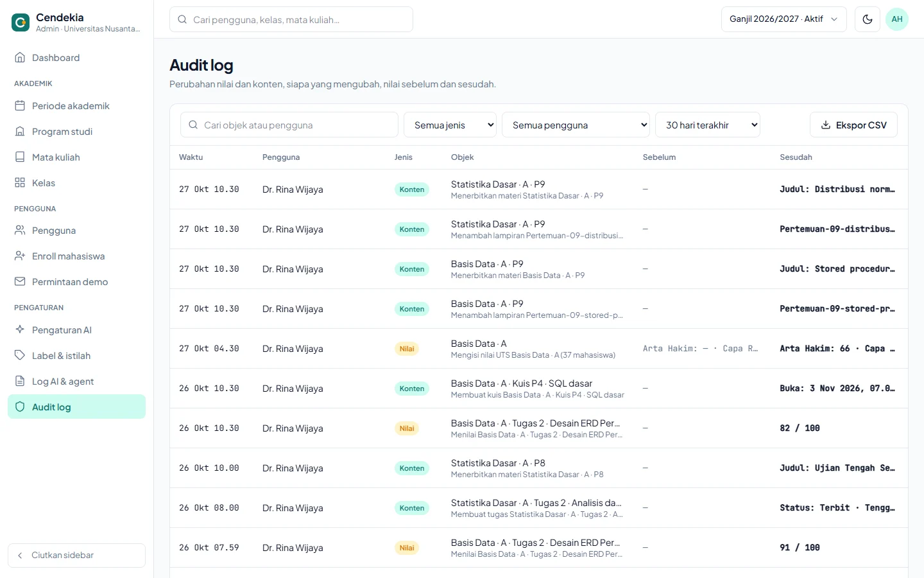The image size is (924, 578).
Task: Open Log AI & agent page
Action: coord(76,381)
